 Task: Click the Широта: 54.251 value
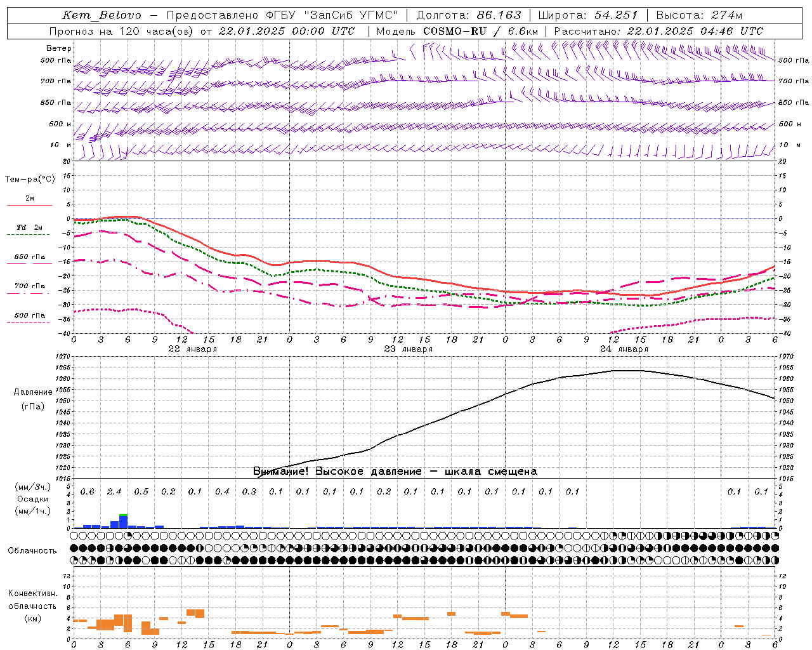(588, 15)
